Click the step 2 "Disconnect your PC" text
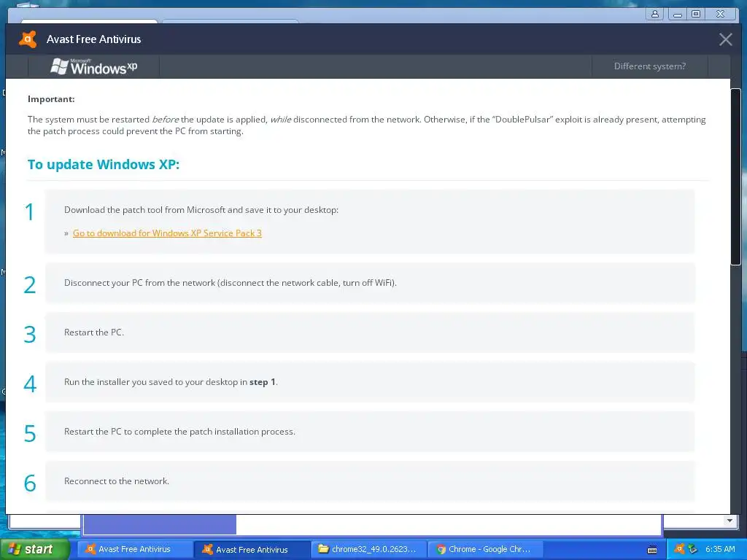Viewport: 747px width, 560px height. pyautogui.click(x=231, y=283)
